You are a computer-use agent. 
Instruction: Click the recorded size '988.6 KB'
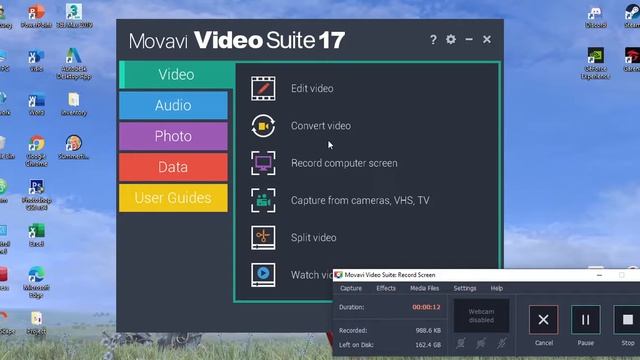point(428,330)
